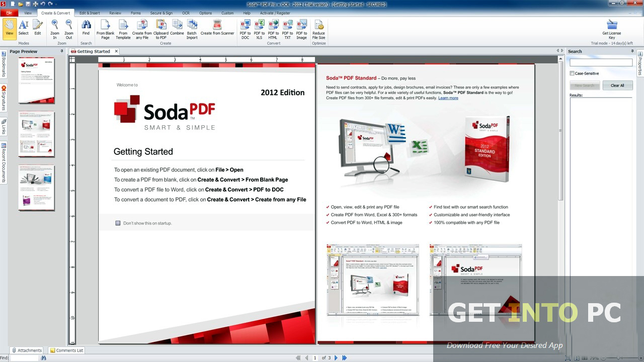Open the Activate / Register tab
The image size is (644, 362).
pyautogui.click(x=275, y=13)
